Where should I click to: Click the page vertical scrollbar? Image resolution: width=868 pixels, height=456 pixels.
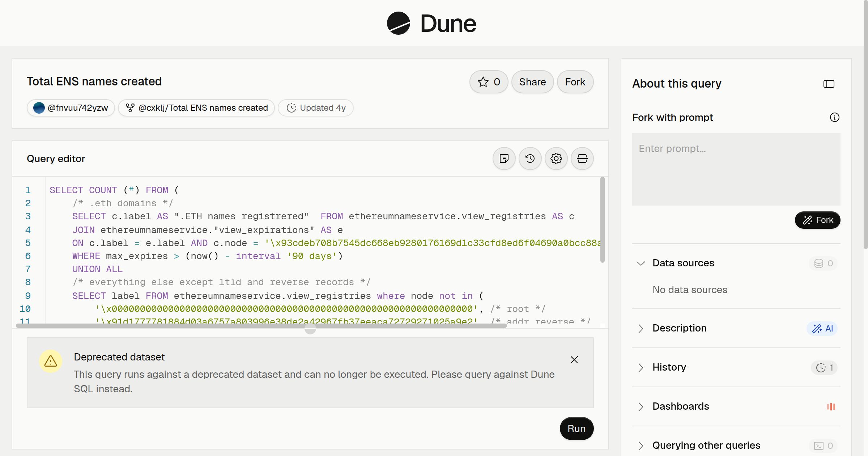(865, 125)
